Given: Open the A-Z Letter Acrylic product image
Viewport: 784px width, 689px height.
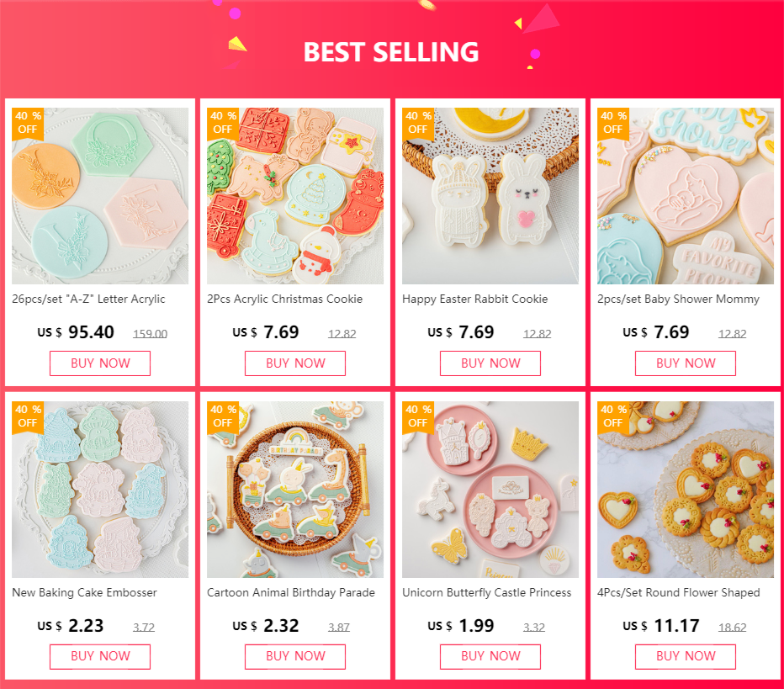Looking at the screenshot, I should (100, 196).
